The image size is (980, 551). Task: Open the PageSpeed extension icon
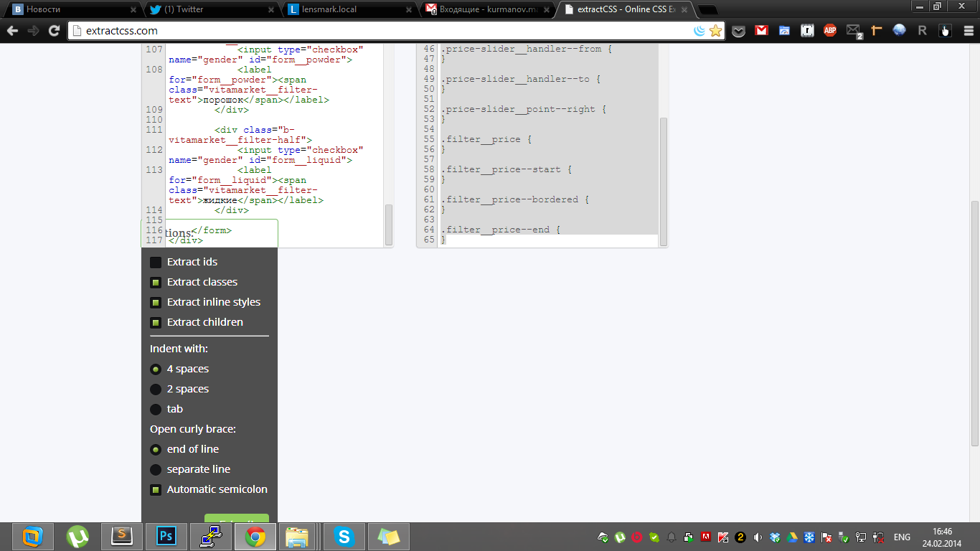(785, 31)
